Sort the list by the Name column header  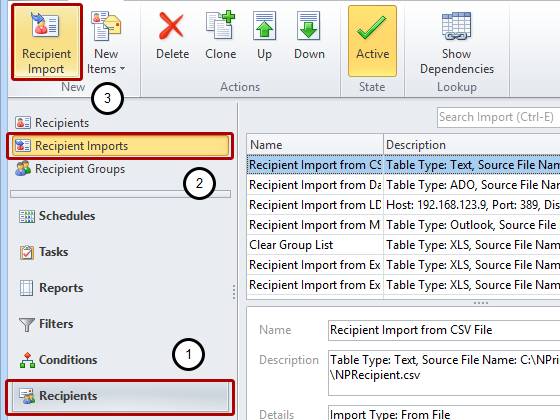point(315,145)
